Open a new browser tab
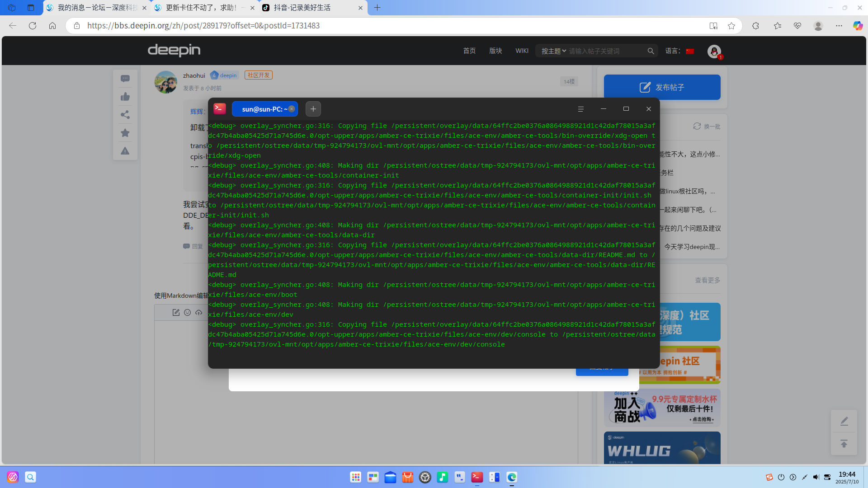868x488 pixels. (x=377, y=8)
